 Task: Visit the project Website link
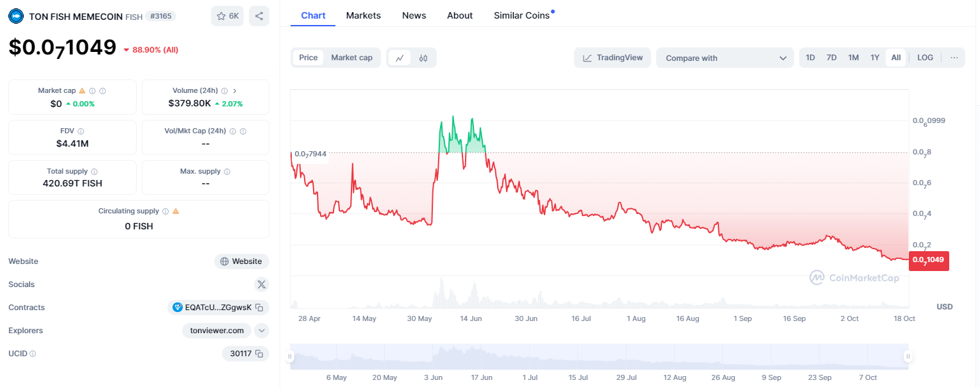tap(241, 261)
